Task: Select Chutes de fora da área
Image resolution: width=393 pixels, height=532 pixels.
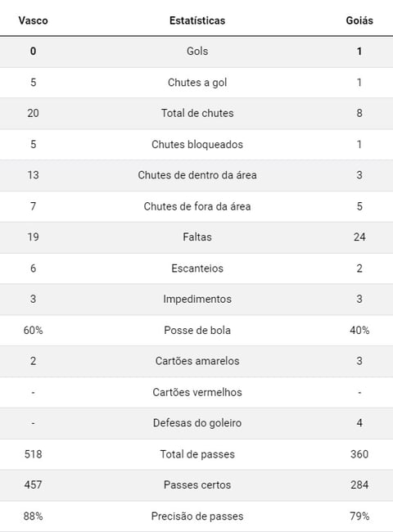Action: 197,206
